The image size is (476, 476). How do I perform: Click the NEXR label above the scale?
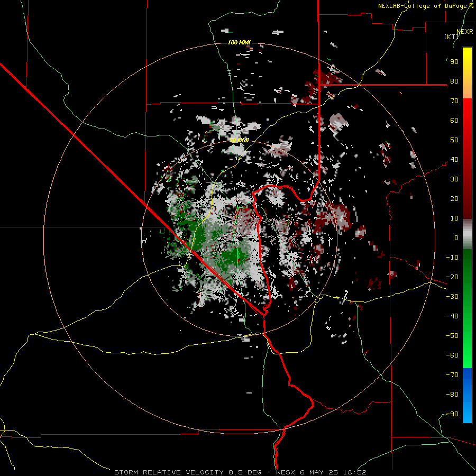pyautogui.click(x=464, y=32)
